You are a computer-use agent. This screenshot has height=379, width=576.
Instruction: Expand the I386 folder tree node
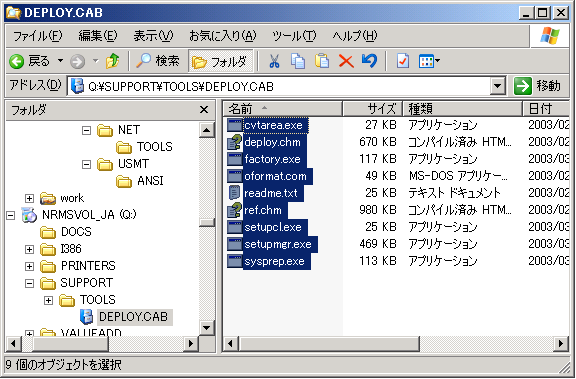click(x=29, y=249)
